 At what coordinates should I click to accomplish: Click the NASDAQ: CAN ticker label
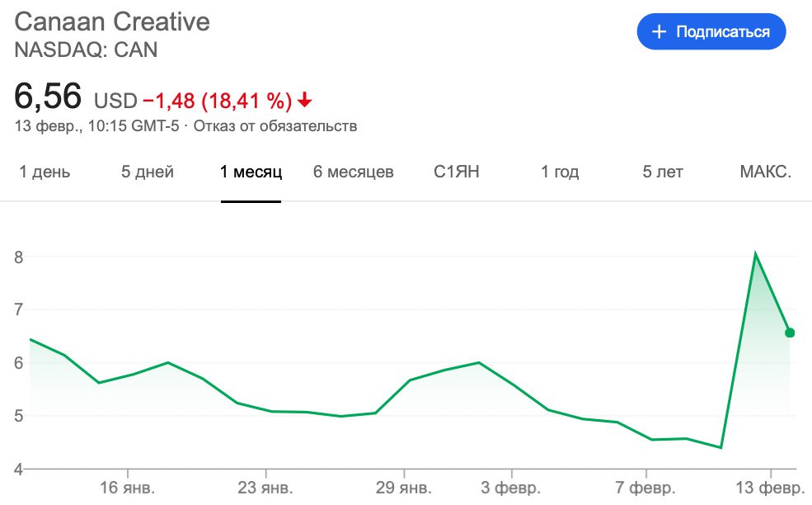(x=86, y=50)
